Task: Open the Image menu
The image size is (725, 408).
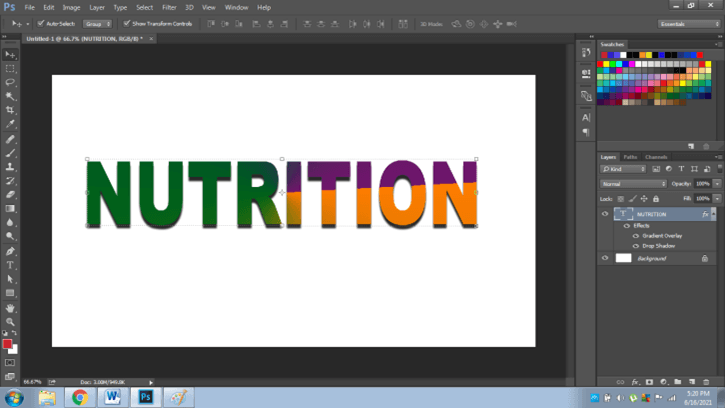Action: 71,7
